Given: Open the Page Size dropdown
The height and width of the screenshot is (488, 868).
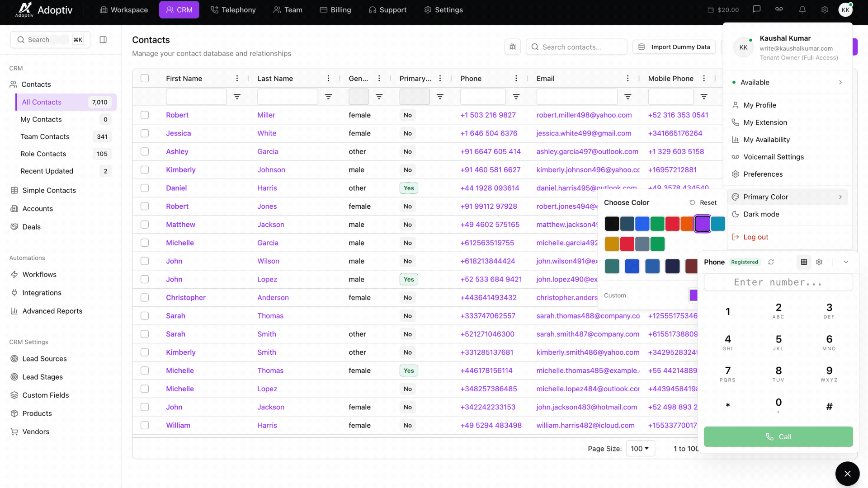Looking at the screenshot, I should (x=640, y=448).
